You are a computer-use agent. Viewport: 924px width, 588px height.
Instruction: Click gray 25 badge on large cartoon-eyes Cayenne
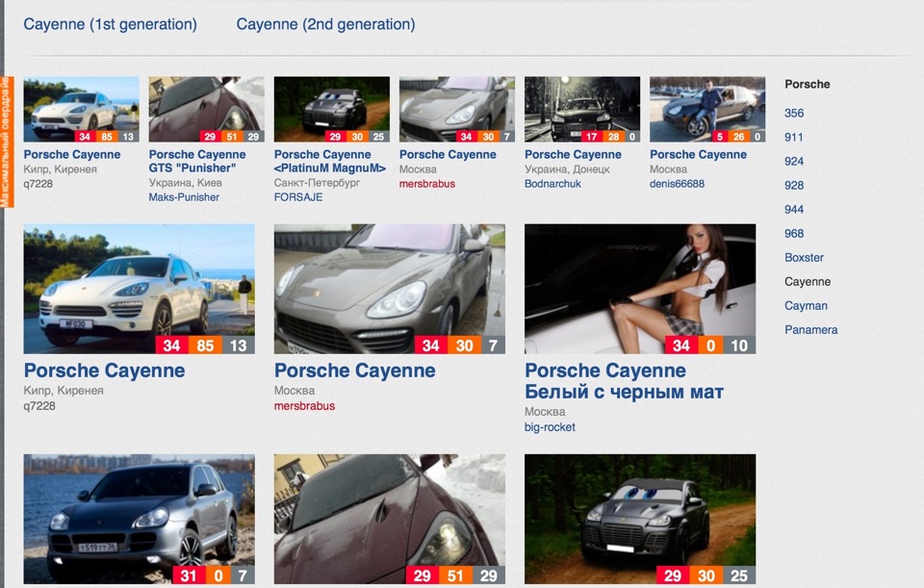[x=739, y=575]
